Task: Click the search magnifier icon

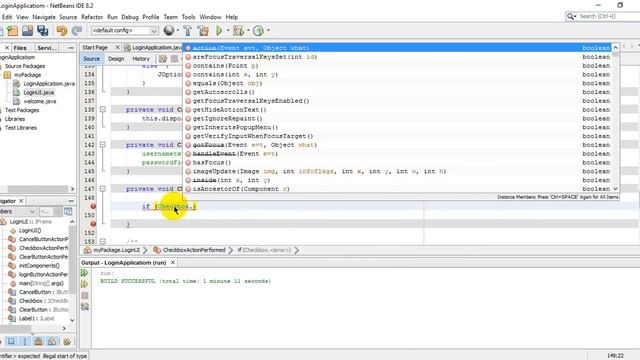Action: coord(570,16)
